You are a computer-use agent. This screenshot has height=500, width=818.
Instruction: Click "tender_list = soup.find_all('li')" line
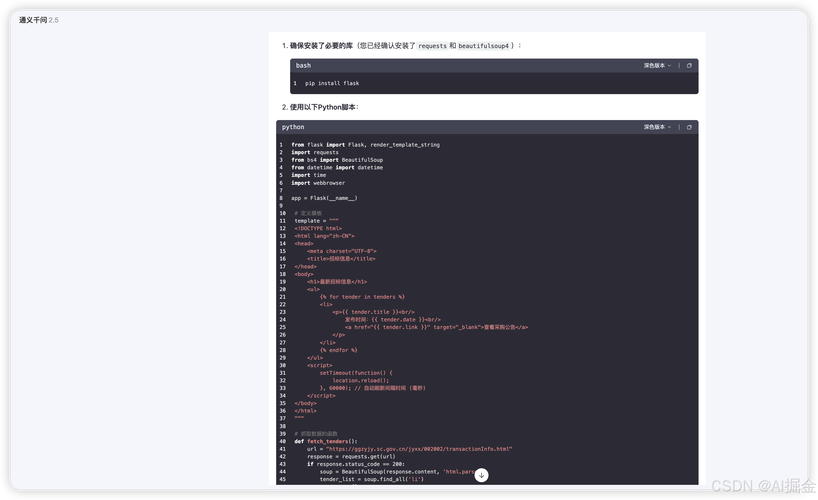[371, 479]
